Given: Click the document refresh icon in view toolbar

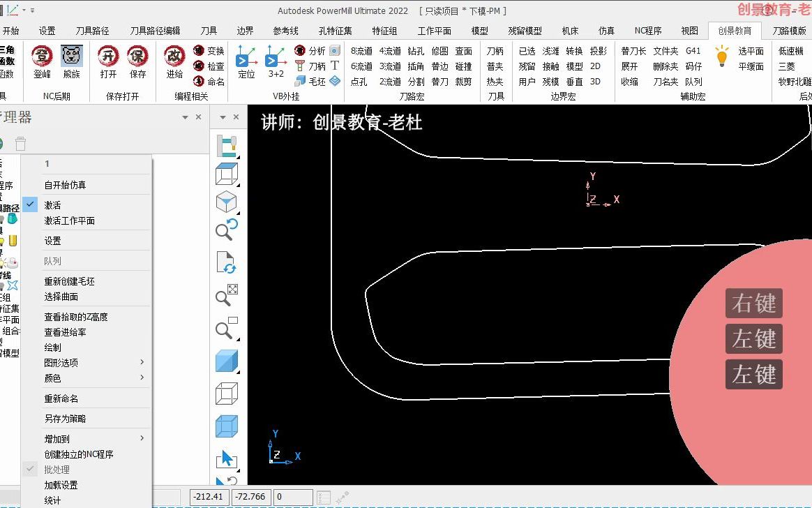Looking at the screenshot, I should click(226, 262).
